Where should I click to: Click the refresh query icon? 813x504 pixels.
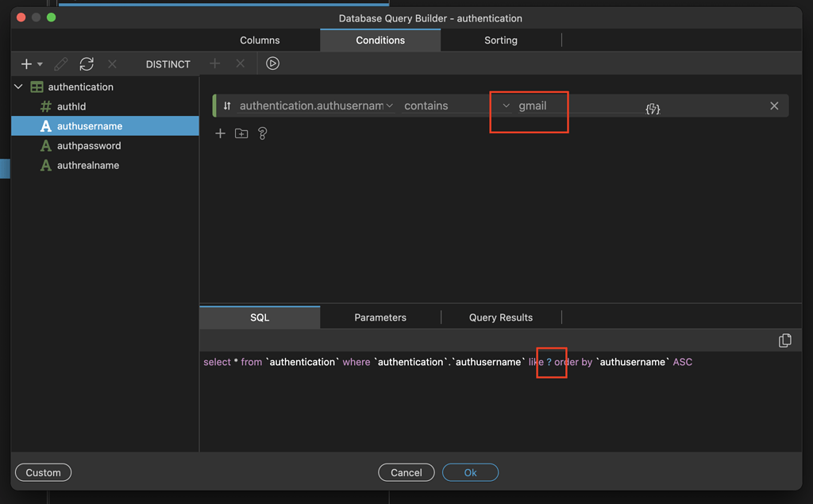click(87, 63)
